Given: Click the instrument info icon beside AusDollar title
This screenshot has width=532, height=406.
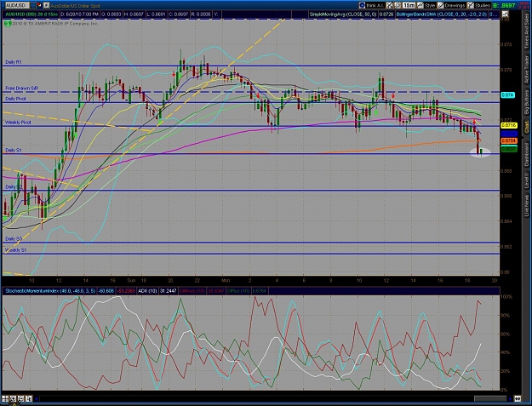Looking at the screenshot, I should (46, 5).
